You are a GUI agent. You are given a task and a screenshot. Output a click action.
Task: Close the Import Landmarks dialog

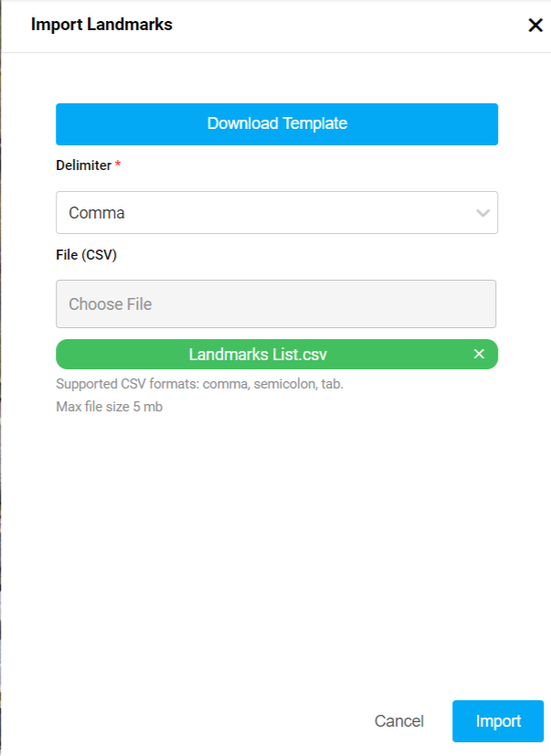(x=535, y=26)
